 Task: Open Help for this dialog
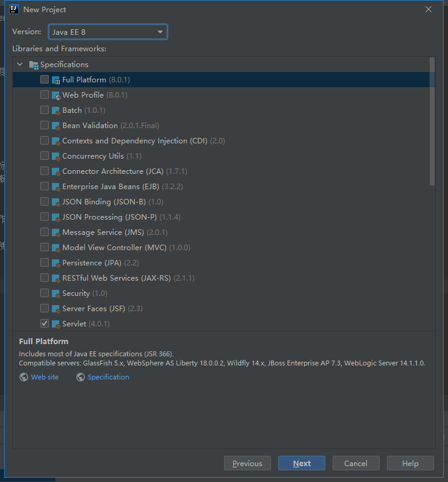tap(410, 463)
